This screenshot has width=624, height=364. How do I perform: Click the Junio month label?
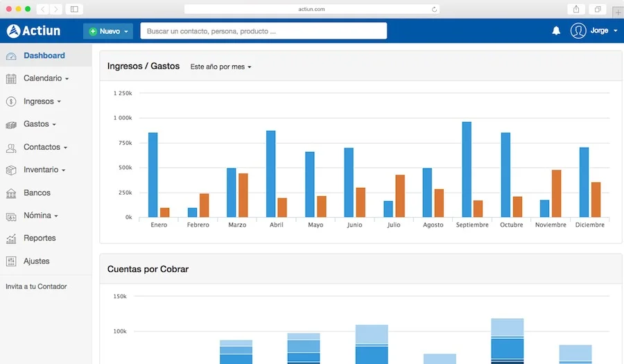[354, 225]
